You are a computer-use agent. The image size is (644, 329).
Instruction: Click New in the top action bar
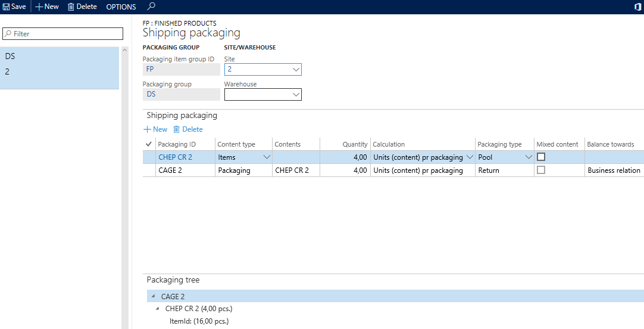pyautogui.click(x=47, y=7)
